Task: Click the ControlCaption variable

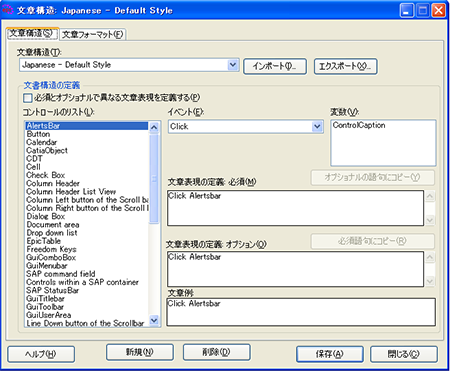Action: [359, 125]
